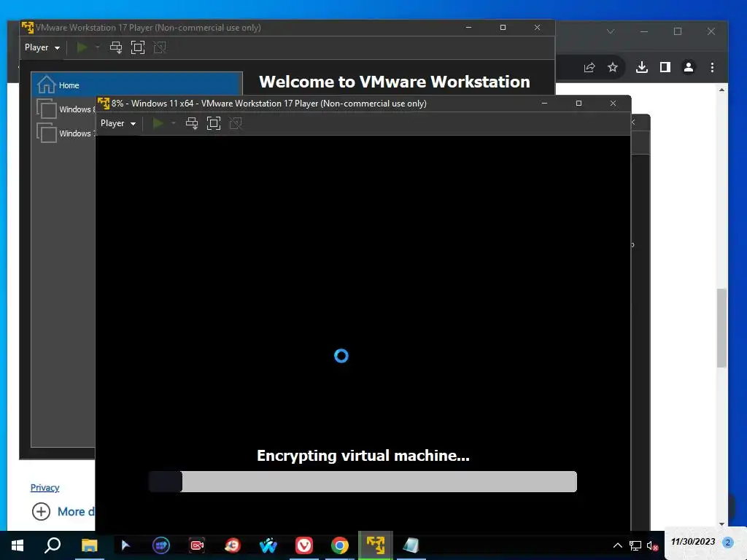Screen dimensions: 747x560
Task: Open Player menu in Windows 11 x64 window
Action: tap(117, 123)
